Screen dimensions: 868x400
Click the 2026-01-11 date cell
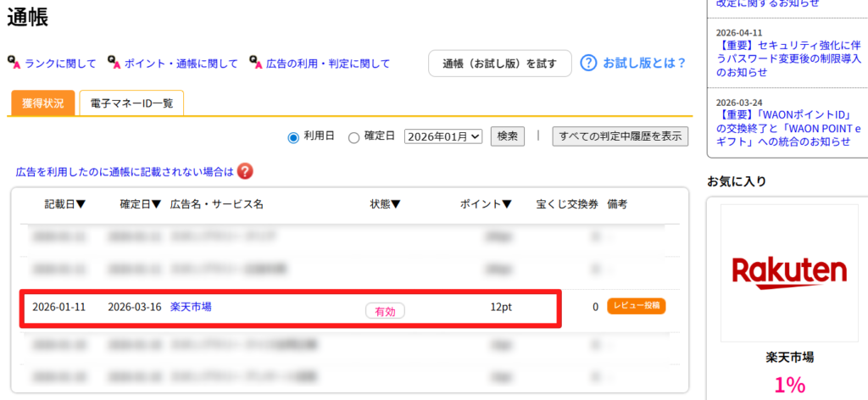pos(59,307)
